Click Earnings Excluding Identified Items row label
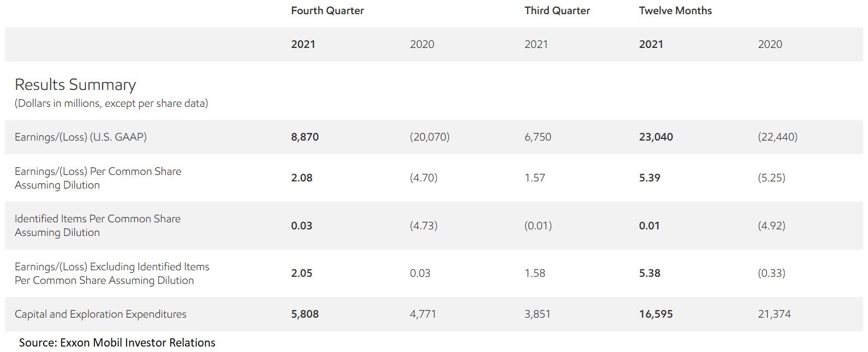868x352 pixels. [x=112, y=273]
